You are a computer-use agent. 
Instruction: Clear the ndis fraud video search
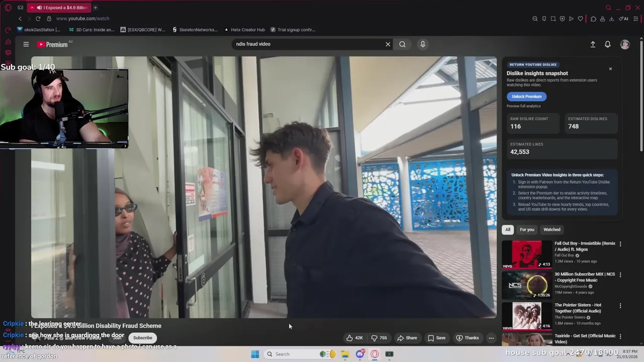point(388,44)
